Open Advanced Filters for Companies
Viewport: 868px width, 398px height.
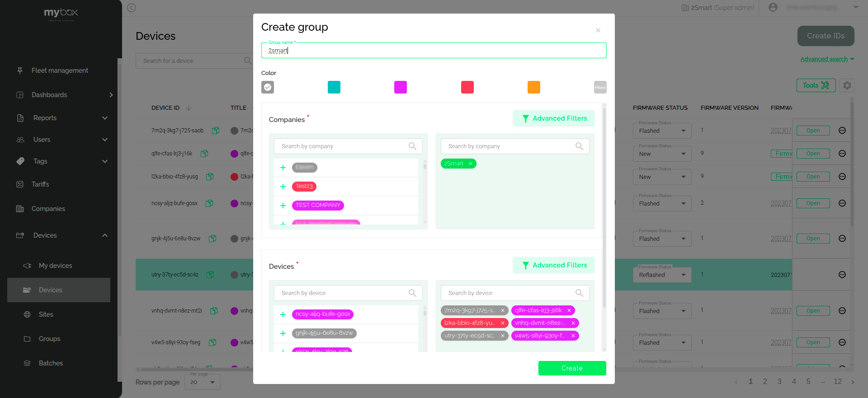(554, 118)
